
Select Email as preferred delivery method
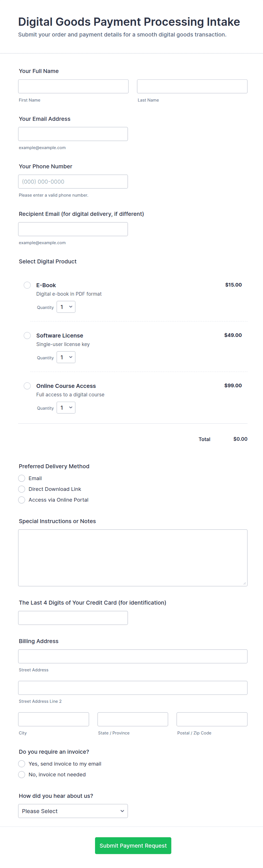(x=22, y=478)
